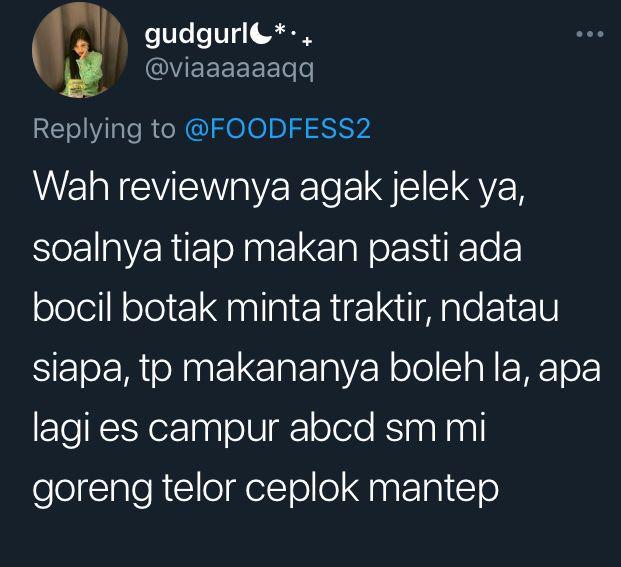Select the phrase "bocil botak" in the tweet
The width and height of the screenshot is (621, 567).
coord(124,308)
